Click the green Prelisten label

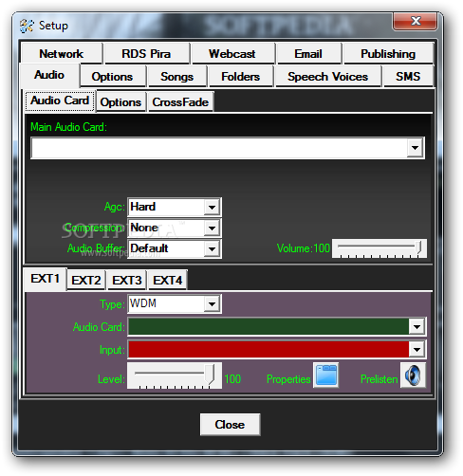[x=380, y=379]
